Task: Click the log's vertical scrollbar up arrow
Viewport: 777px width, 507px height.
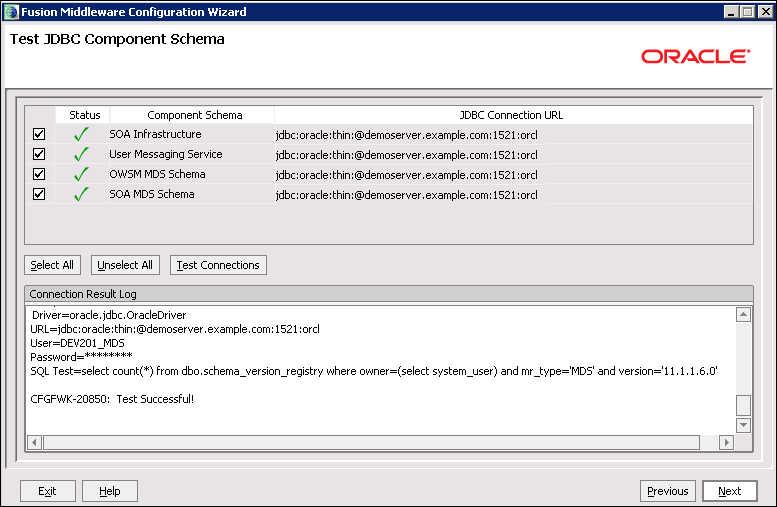Action: click(x=743, y=315)
